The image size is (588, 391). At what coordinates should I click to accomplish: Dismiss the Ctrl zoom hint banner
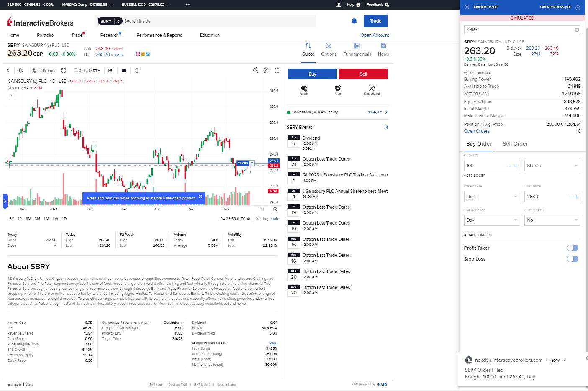(200, 197)
